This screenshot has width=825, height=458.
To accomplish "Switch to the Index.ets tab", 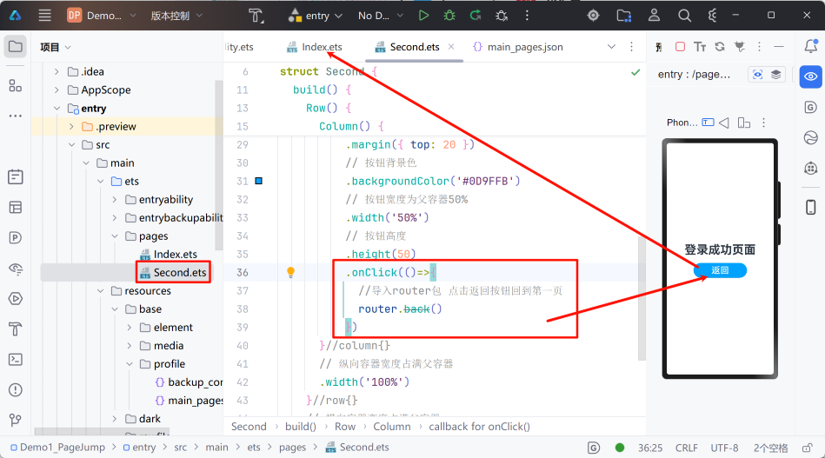I will coord(315,47).
